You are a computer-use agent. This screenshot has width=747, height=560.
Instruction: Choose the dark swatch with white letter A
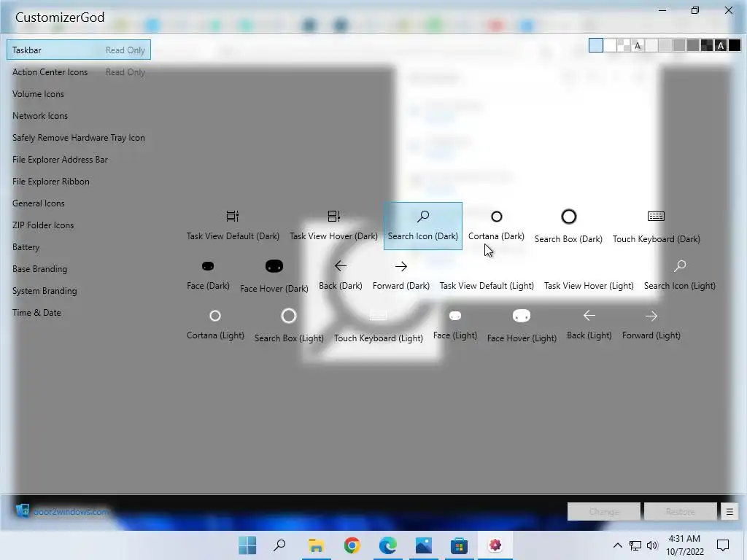click(721, 45)
